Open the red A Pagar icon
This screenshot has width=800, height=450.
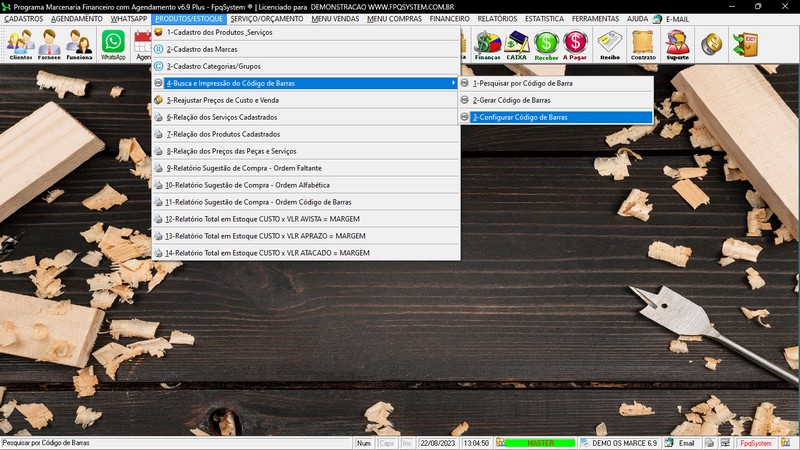point(575,45)
